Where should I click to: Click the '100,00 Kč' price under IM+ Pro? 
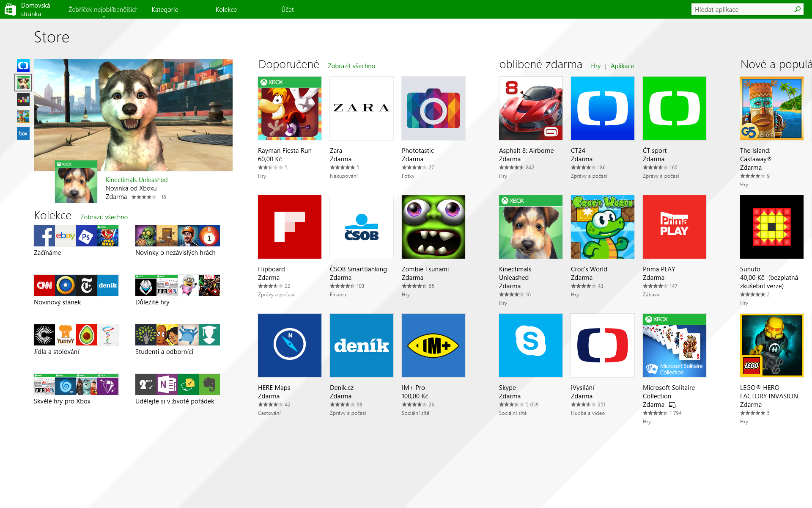tap(415, 396)
